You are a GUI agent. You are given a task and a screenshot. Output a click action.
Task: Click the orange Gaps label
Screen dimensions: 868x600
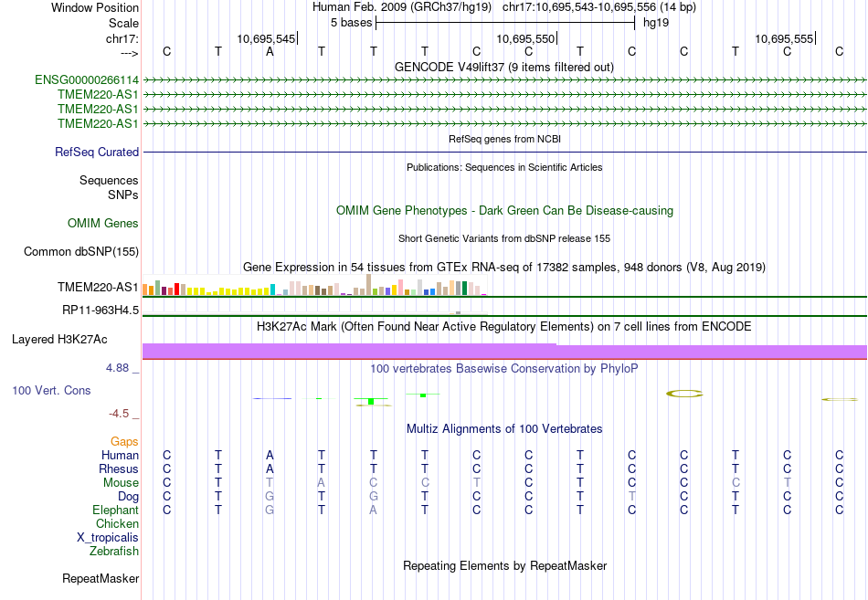(x=124, y=441)
